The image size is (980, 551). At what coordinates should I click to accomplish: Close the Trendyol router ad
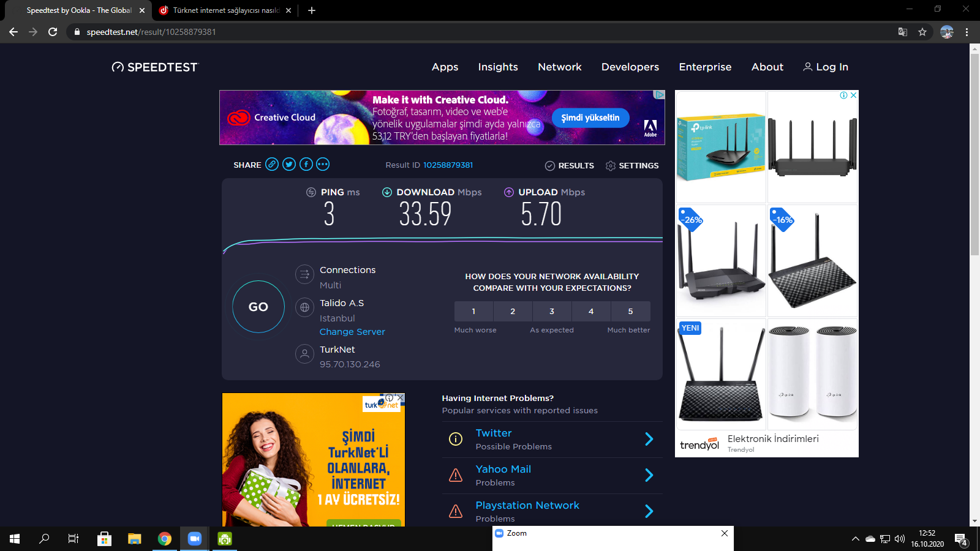point(853,95)
